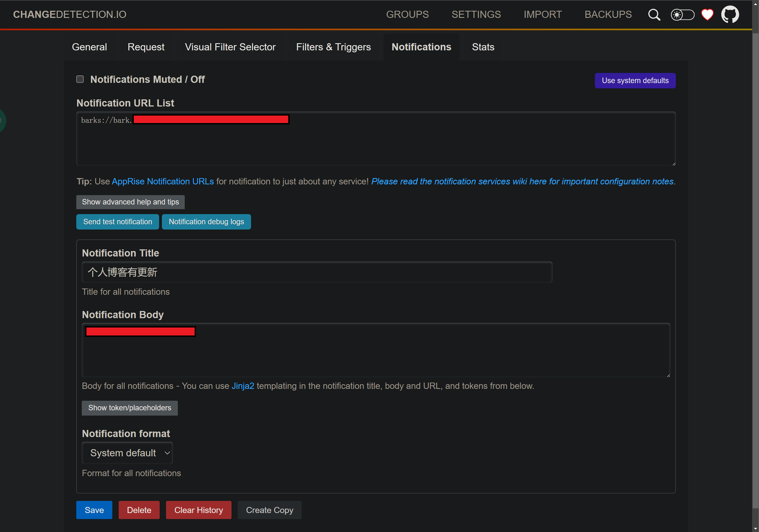This screenshot has height=532, width=759.
Task: Click Use system defaults button
Action: click(635, 81)
